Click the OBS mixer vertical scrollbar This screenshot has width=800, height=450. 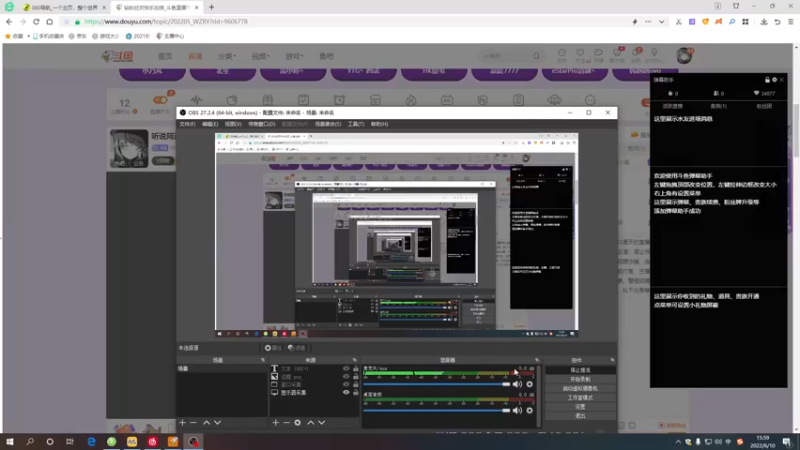(539, 395)
